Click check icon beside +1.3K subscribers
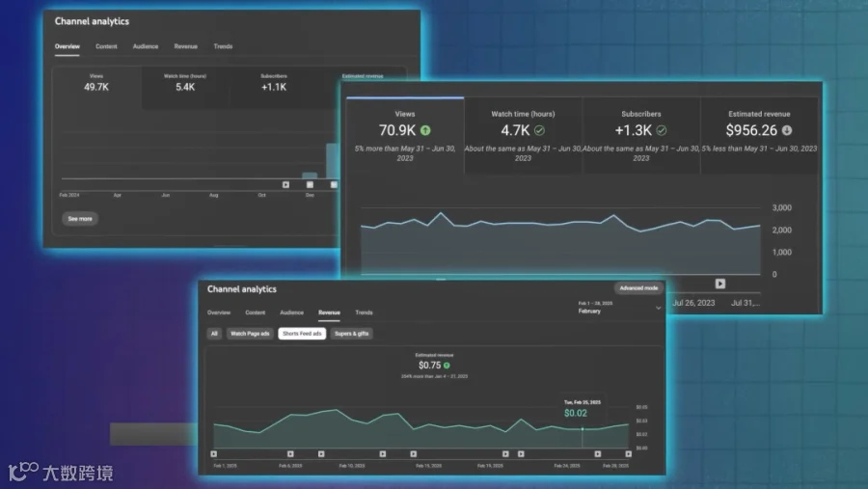The height and width of the screenshot is (489, 868). [662, 131]
